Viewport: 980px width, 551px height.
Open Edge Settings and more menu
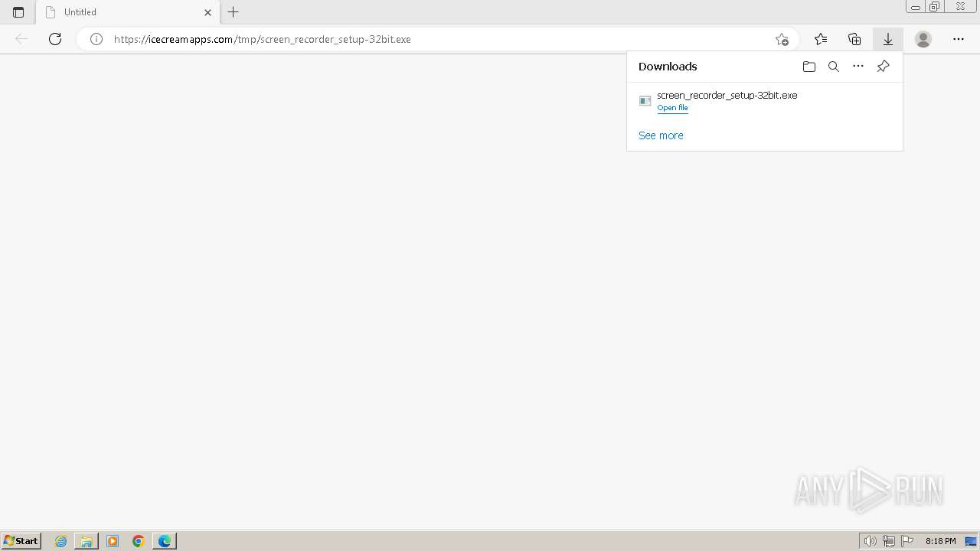pyautogui.click(x=959, y=39)
